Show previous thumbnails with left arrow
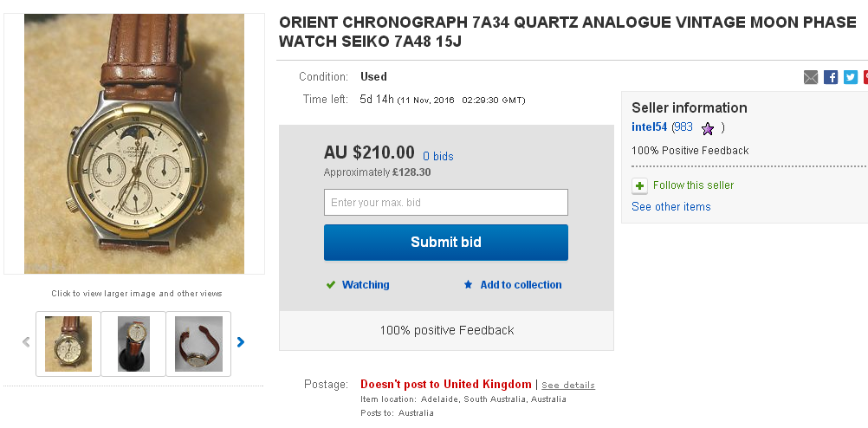Screen dimensions: 868x428 (26, 342)
